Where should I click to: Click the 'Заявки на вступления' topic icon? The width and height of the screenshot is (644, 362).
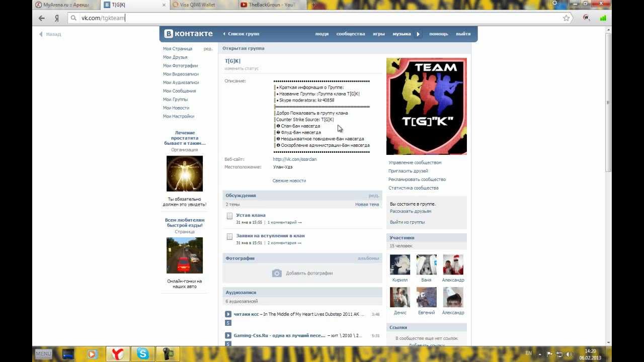229,236
